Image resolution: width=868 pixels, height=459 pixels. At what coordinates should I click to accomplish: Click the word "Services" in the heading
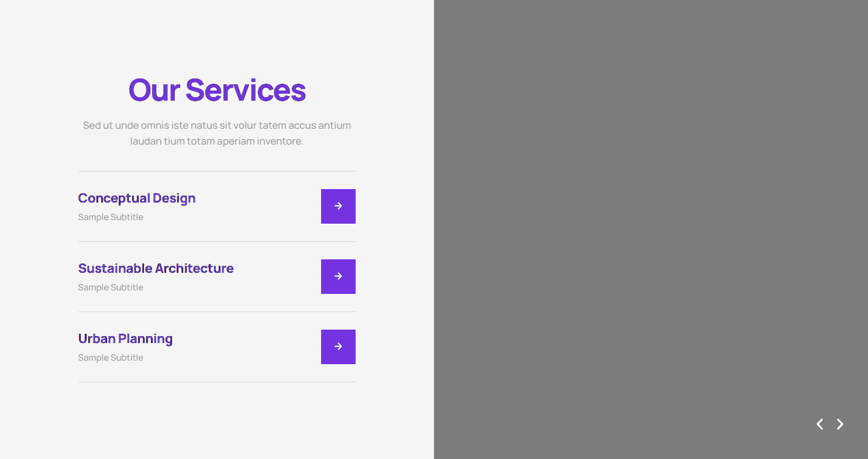(x=246, y=90)
